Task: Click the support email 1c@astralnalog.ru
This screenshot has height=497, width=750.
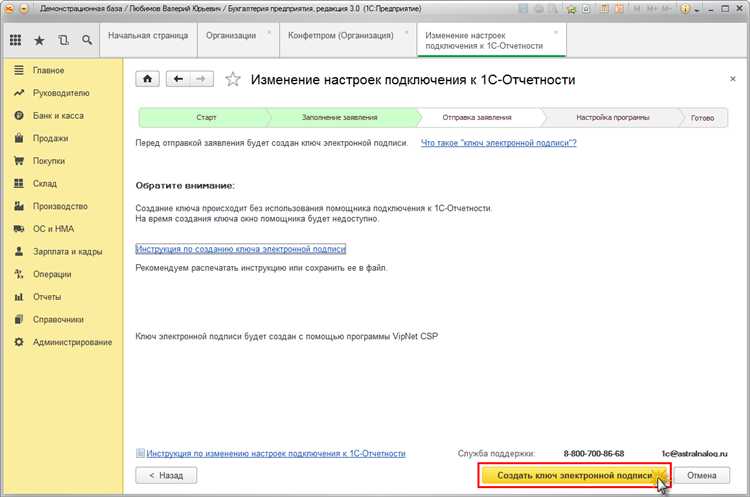Action: [694, 453]
